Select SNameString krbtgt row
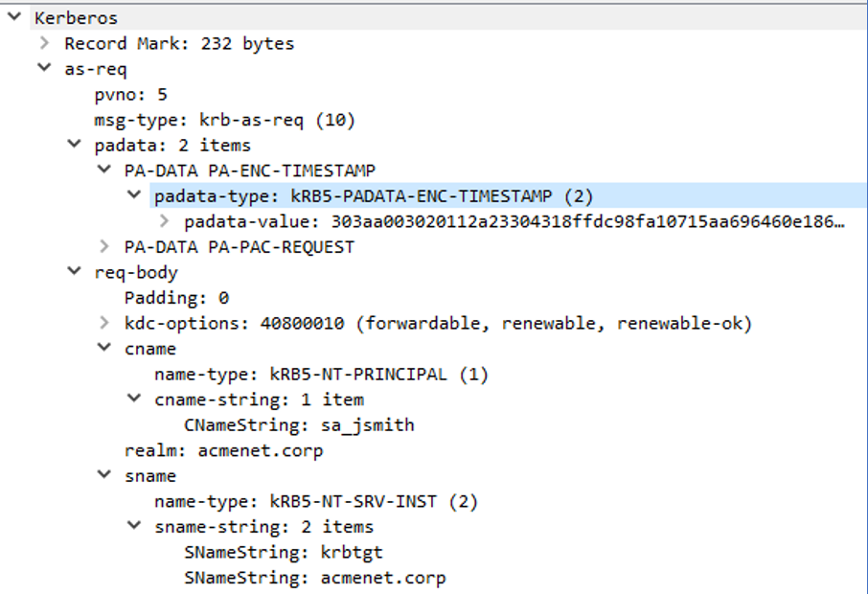The width and height of the screenshot is (868, 594). tap(284, 552)
